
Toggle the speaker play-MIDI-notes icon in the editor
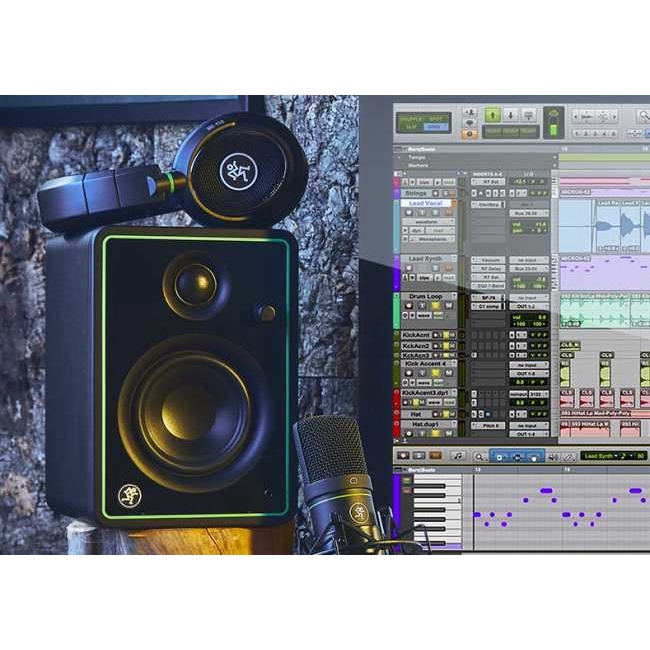[553, 457]
